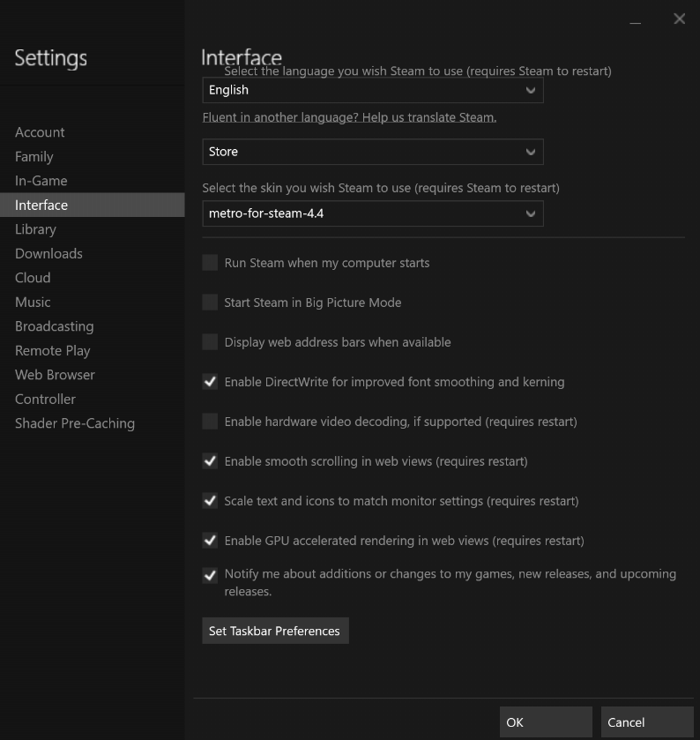Uncheck Scale text and icons option
The height and width of the screenshot is (740, 700).
coord(210,501)
